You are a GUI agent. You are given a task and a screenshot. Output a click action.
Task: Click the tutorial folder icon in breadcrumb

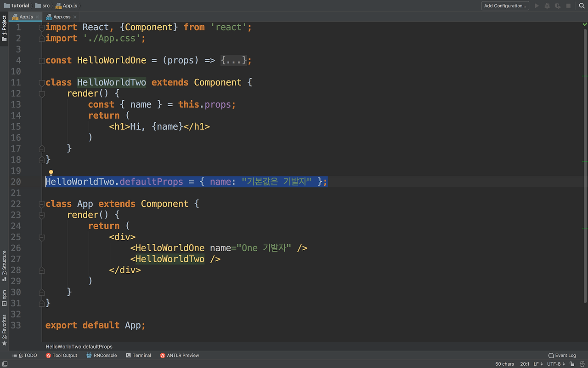(7, 6)
